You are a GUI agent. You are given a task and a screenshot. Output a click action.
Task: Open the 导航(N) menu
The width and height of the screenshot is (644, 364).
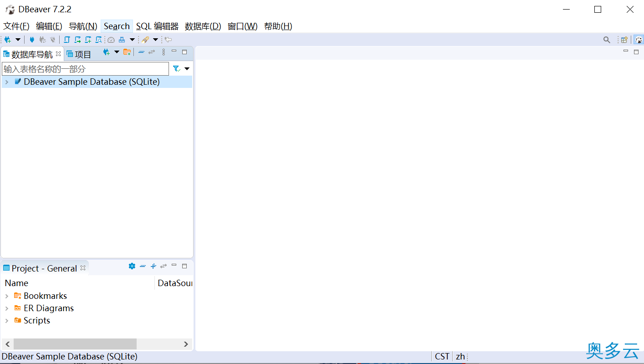(83, 26)
